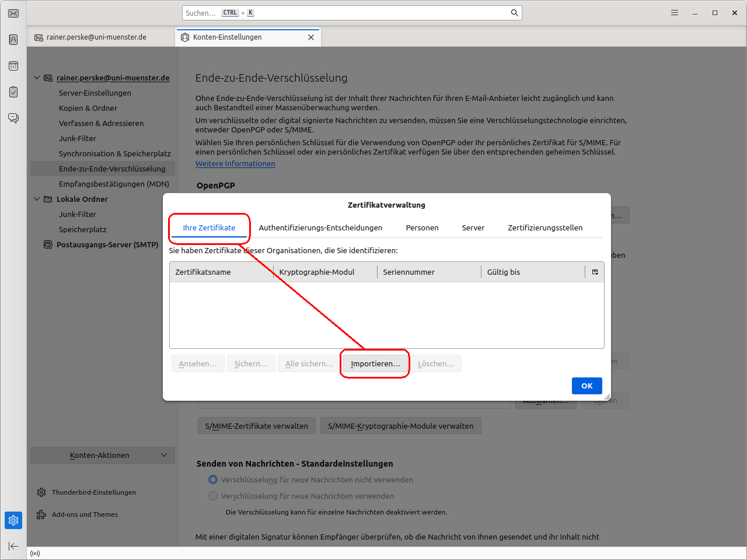Sort by the Zertifikatsname column header
Image resolution: width=747 pixels, height=560 pixels.
click(221, 272)
